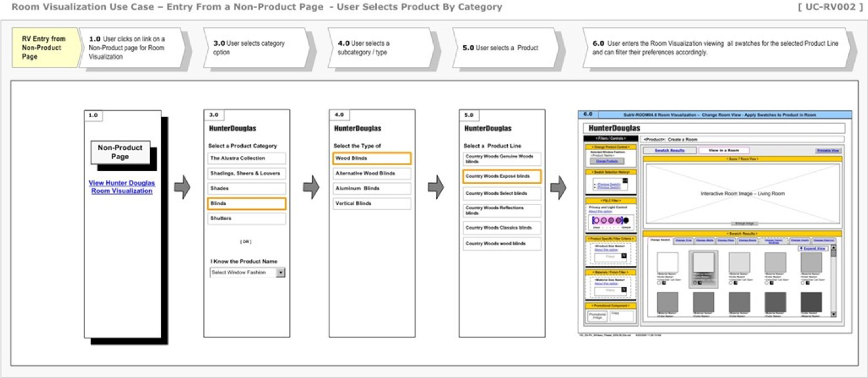The width and height of the screenshot is (868, 378).
Task: Choose Country Woods Select blinds
Action: pos(502,194)
